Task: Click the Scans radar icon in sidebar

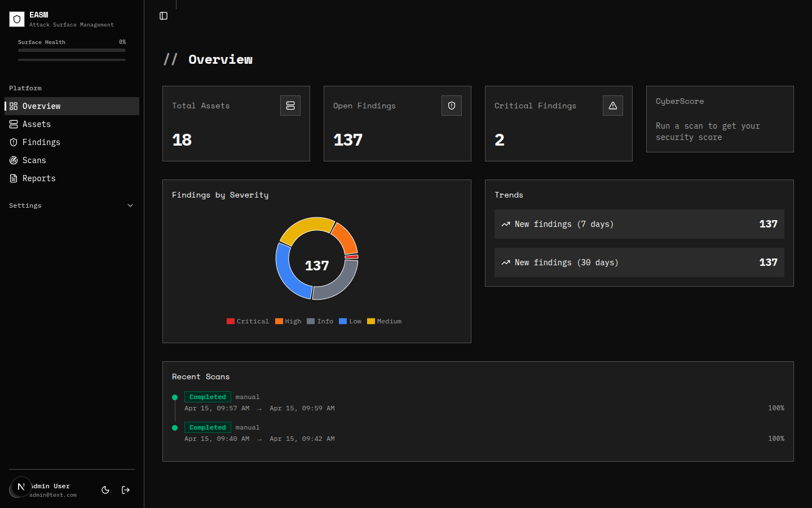Action: click(x=14, y=160)
